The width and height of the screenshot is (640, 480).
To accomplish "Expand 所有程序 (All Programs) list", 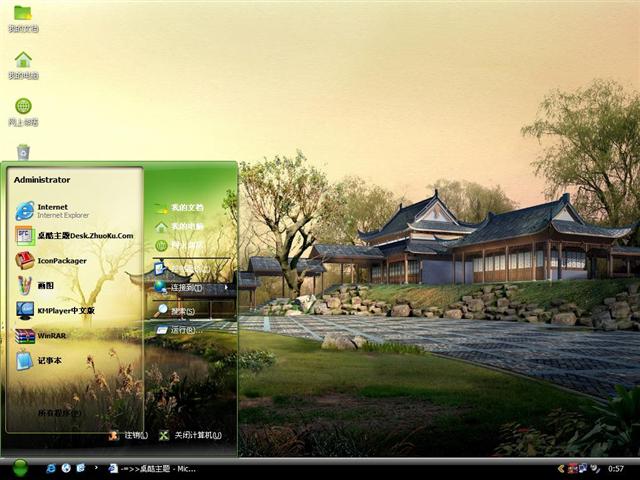I will pyautogui.click(x=60, y=413).
